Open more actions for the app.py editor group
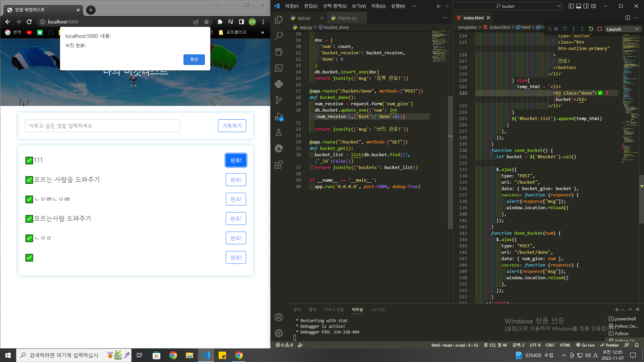644x362 pixels. [445, 18]
